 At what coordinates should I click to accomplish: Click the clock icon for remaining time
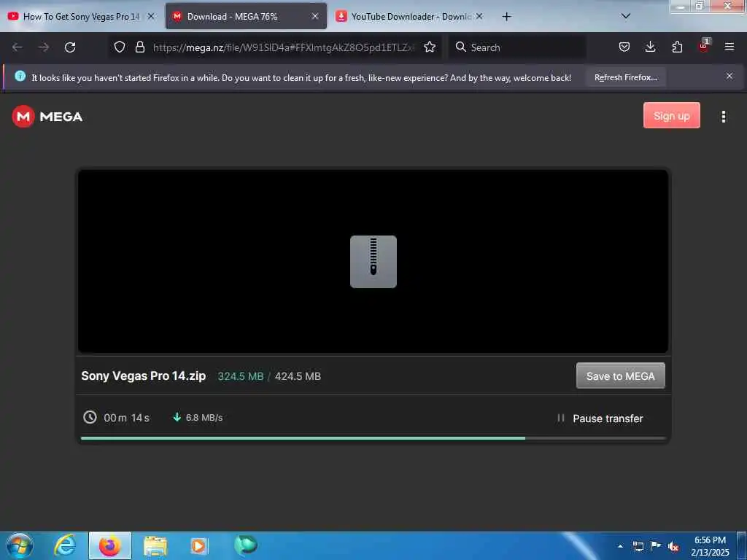click(x=90, y=418)
